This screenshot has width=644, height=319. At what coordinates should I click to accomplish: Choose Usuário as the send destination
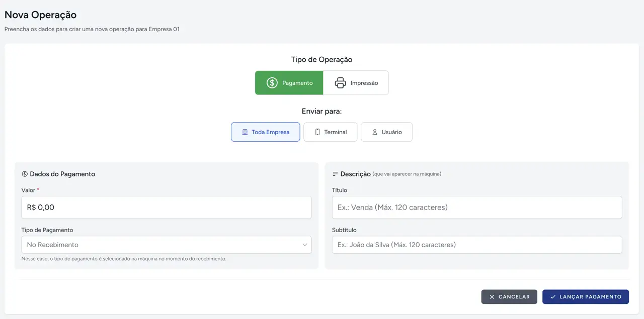click(x=386, y=132)
